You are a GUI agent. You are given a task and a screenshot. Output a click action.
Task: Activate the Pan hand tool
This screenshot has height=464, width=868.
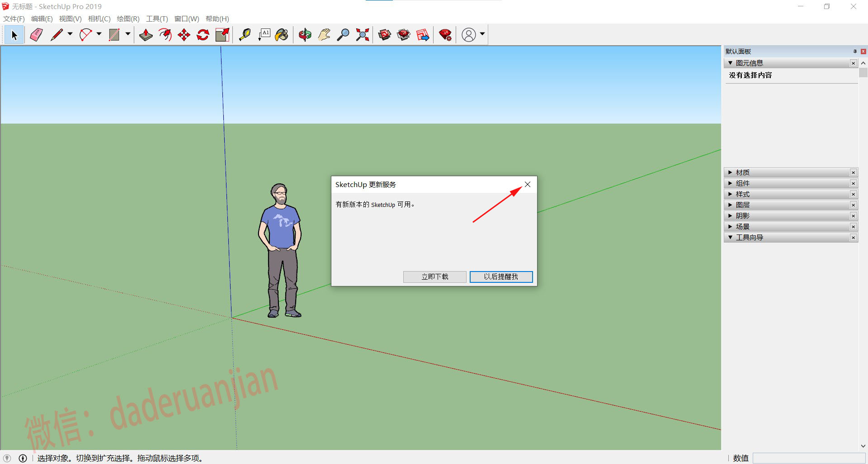(x=324, y=35)
